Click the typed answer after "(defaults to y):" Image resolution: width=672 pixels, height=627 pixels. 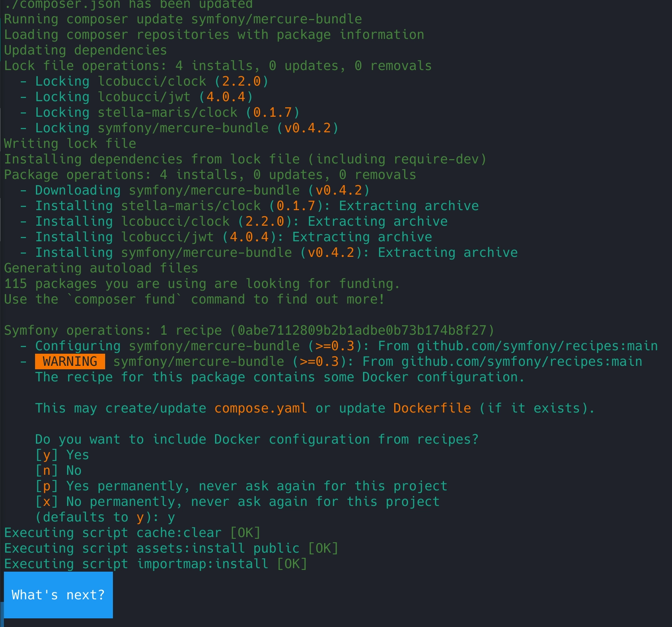(x=171, y=517)
